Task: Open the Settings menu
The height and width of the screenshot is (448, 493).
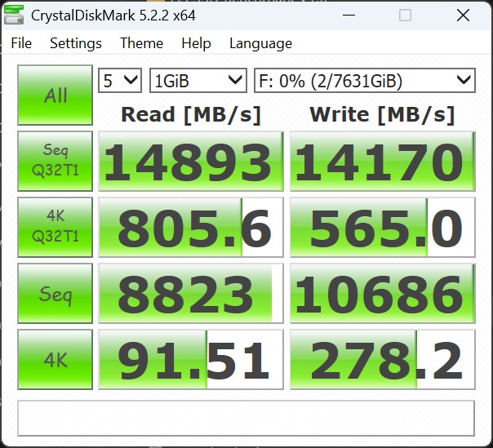Action: coord(76,43)
